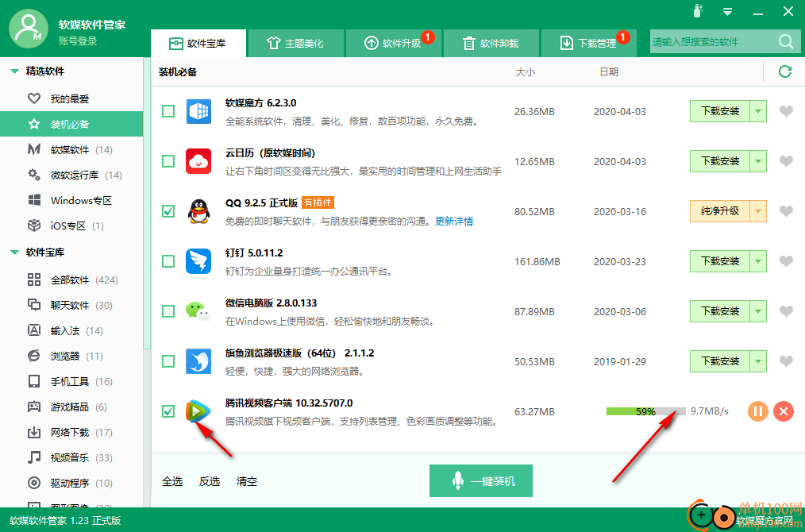
Task: Collapse the 软件宝库 sidebar section
Action: [x=14, y=253]
